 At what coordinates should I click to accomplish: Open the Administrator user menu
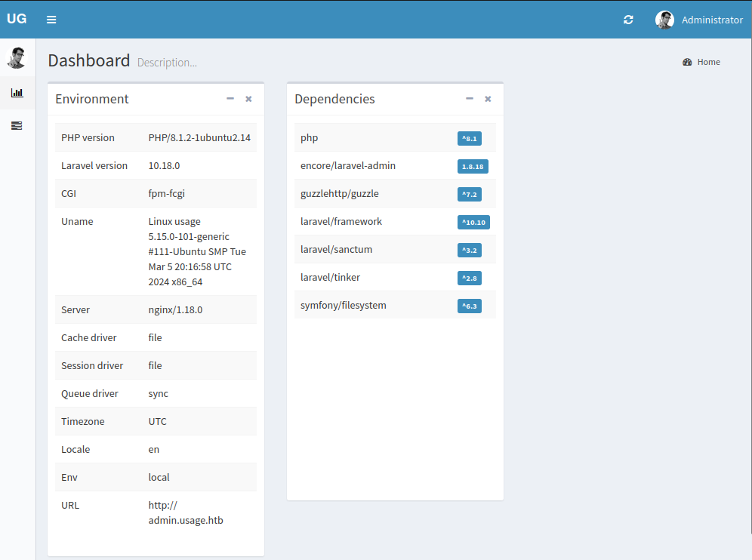pyautogui.click(x=711, y=20)
